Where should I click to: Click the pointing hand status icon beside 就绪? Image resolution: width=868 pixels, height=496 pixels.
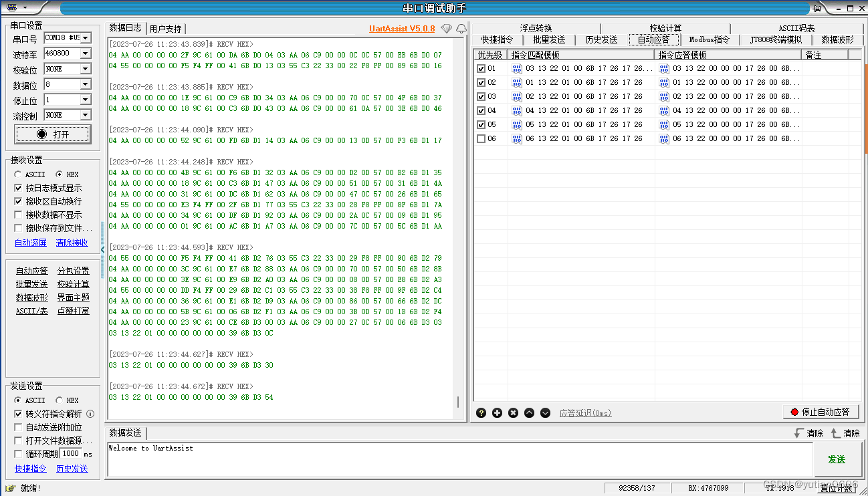click(11, 488)
